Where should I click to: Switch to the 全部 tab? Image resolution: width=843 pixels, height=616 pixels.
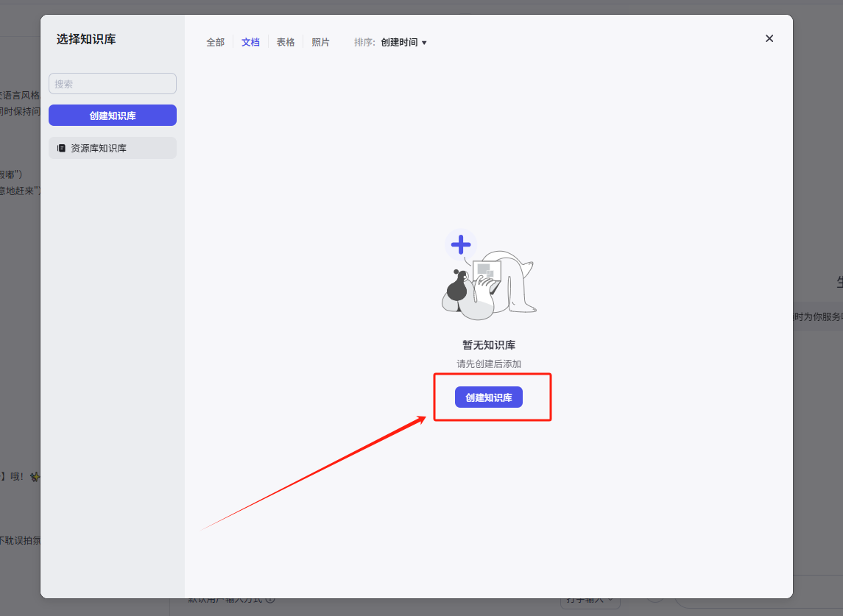pyautogui.click(x=215, y=43)
